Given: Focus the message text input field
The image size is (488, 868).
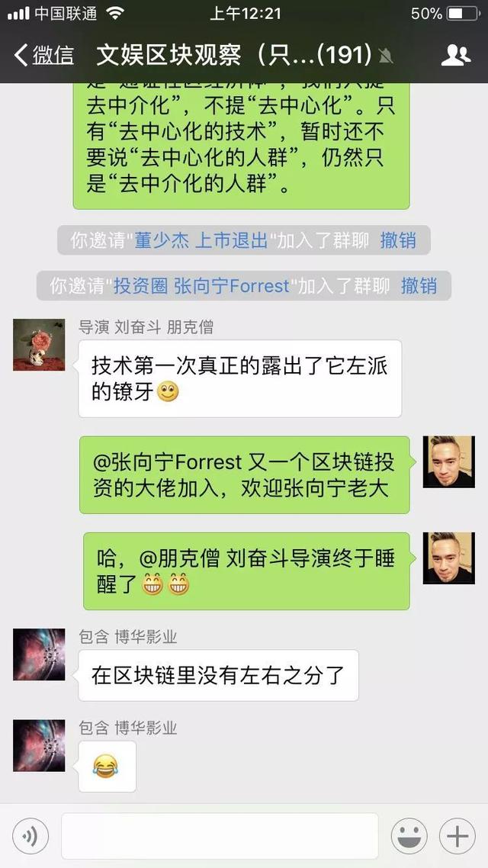Looking at the screenshot, I should (220, 836).
